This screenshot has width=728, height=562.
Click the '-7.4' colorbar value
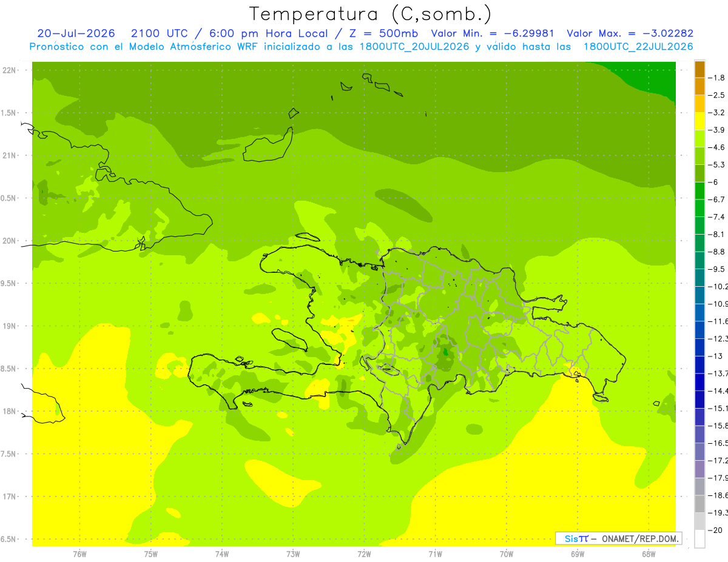click(x=717, y=217)
